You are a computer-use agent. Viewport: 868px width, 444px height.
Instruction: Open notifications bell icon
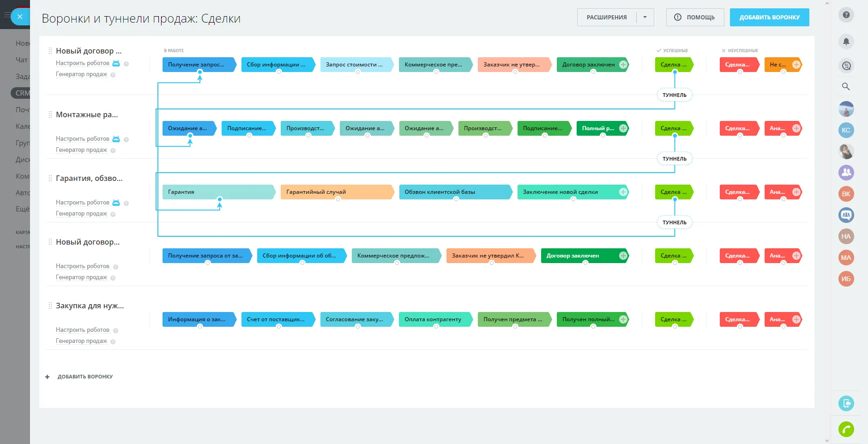pyautogui.click(x=846, y=42)
